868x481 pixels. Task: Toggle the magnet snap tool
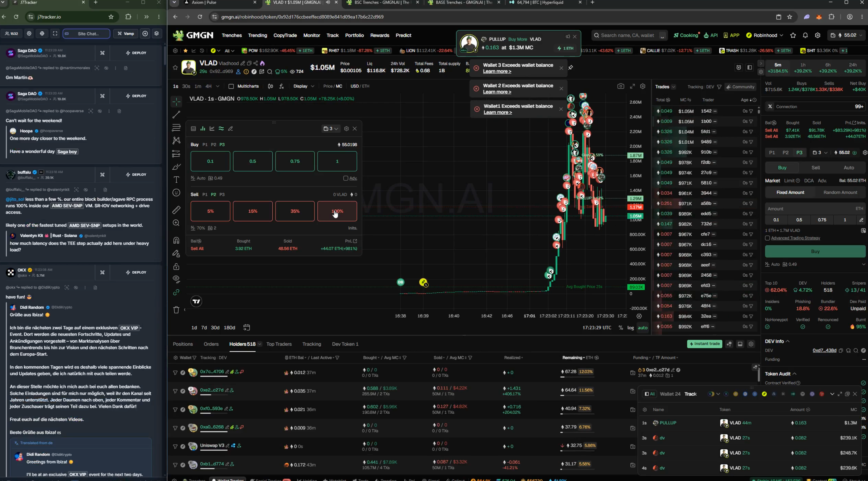(x=176, y=240)
